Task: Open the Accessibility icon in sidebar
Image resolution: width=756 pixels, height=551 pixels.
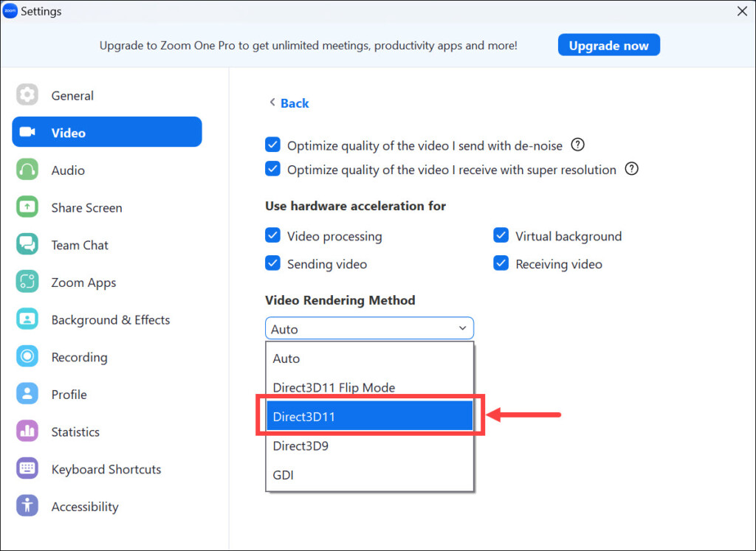Action: [x=27, y=507]
